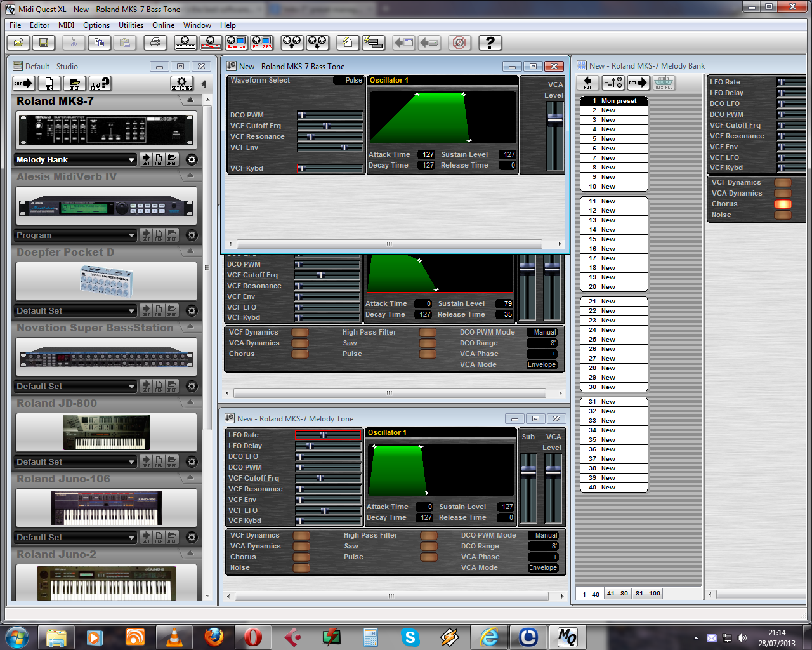Click the Get icon in Melody Bank window
Image resolution: width=812 pixels, height=650 pixels.
point(638,83)
